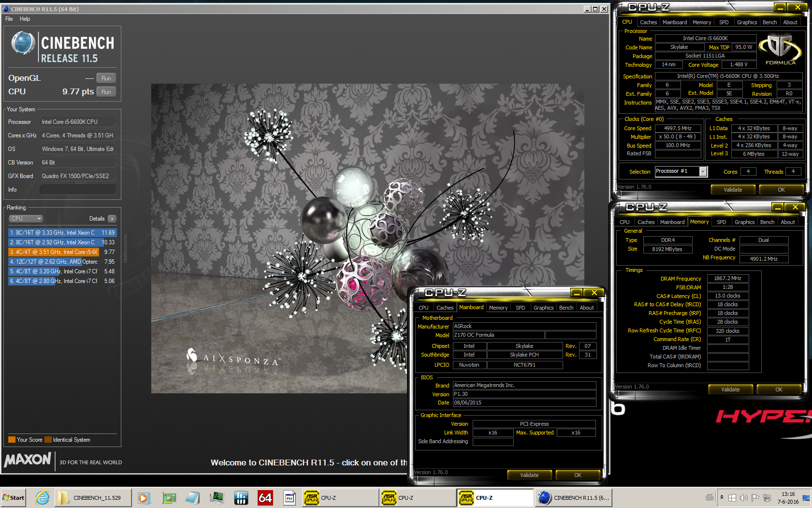Open the red AIDA64 taskbar icon
The width and height of the screenshot is (812, 508).
(x=265, y=497)
